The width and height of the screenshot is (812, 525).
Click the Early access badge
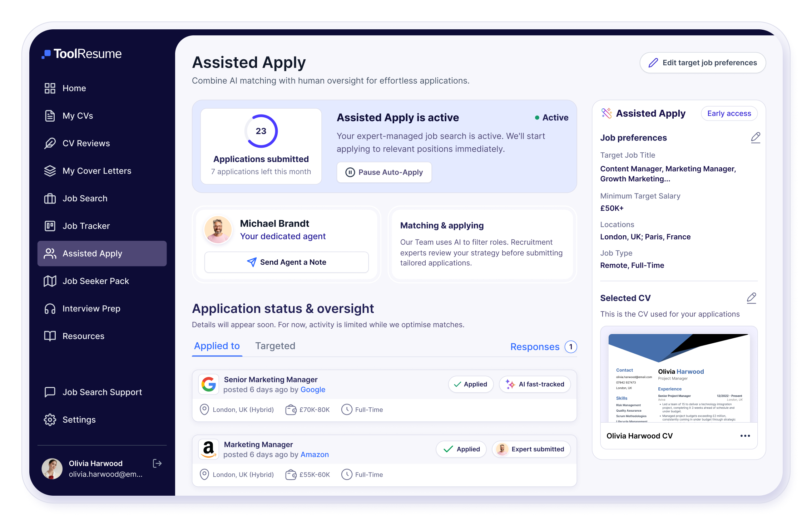729,113
